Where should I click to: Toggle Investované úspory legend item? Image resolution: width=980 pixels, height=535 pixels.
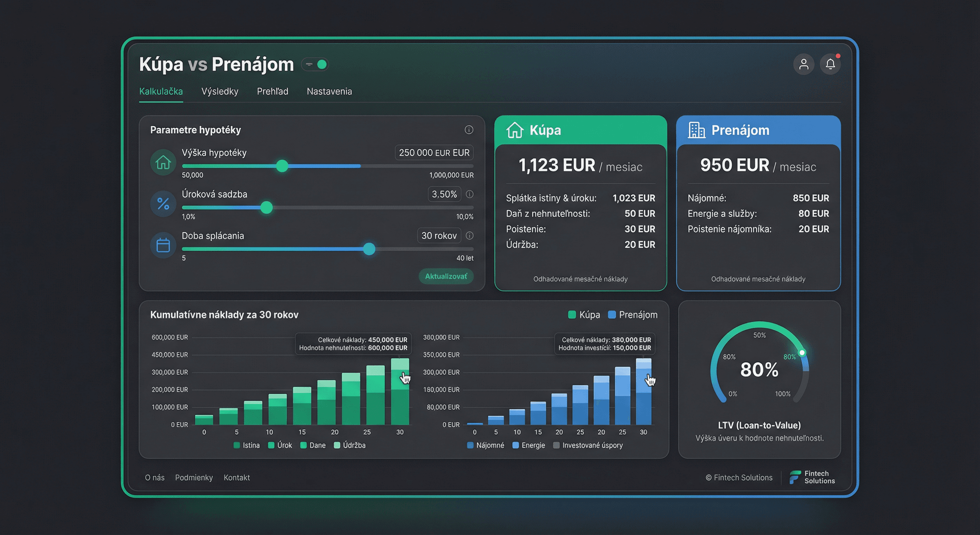tap(588, 445)
